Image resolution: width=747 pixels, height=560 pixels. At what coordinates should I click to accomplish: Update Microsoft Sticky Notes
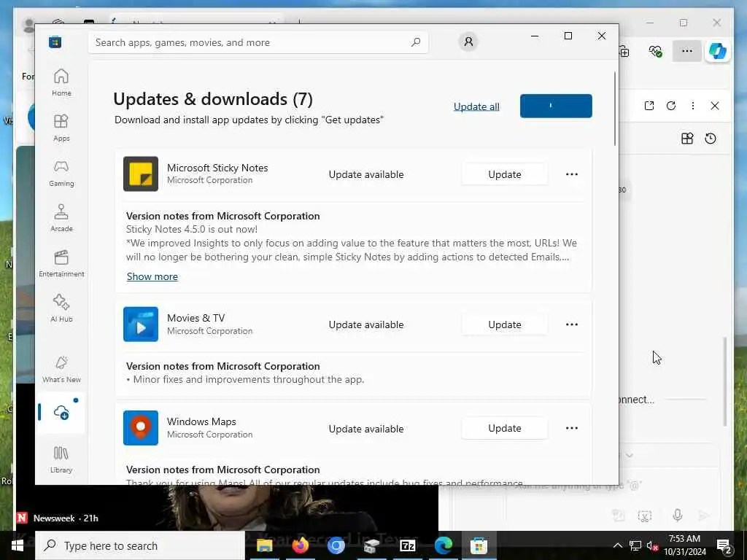[x=505, y=174]
